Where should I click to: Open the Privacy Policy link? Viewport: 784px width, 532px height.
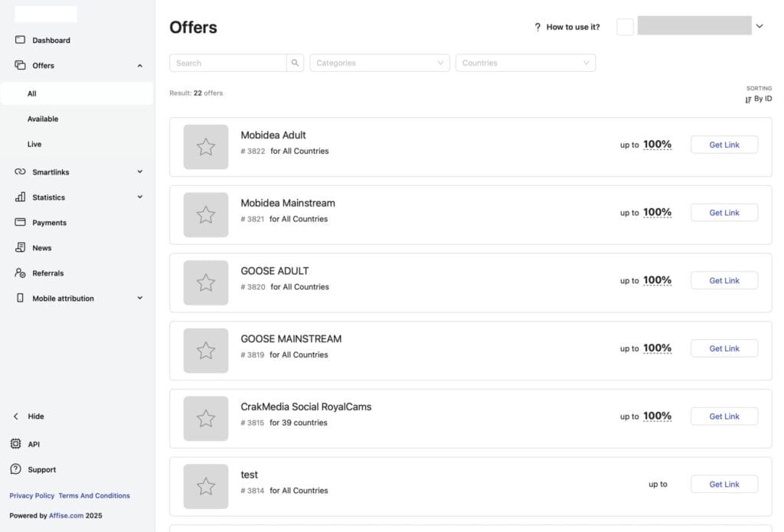tap(31, 495)
